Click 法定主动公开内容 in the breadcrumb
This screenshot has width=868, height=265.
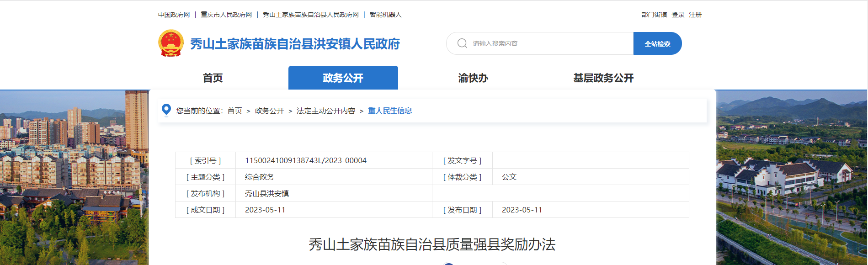(325, 111)
